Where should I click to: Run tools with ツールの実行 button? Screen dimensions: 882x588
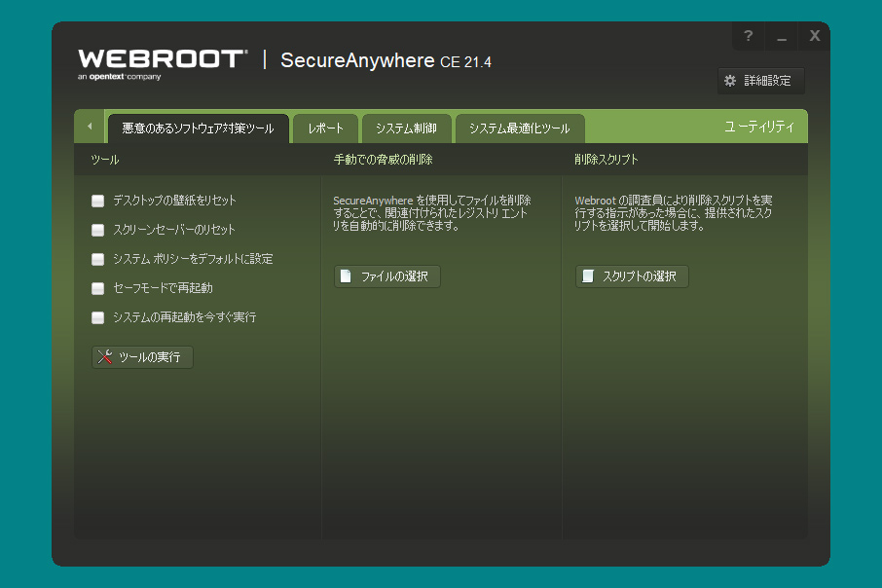tap(142, 356)
